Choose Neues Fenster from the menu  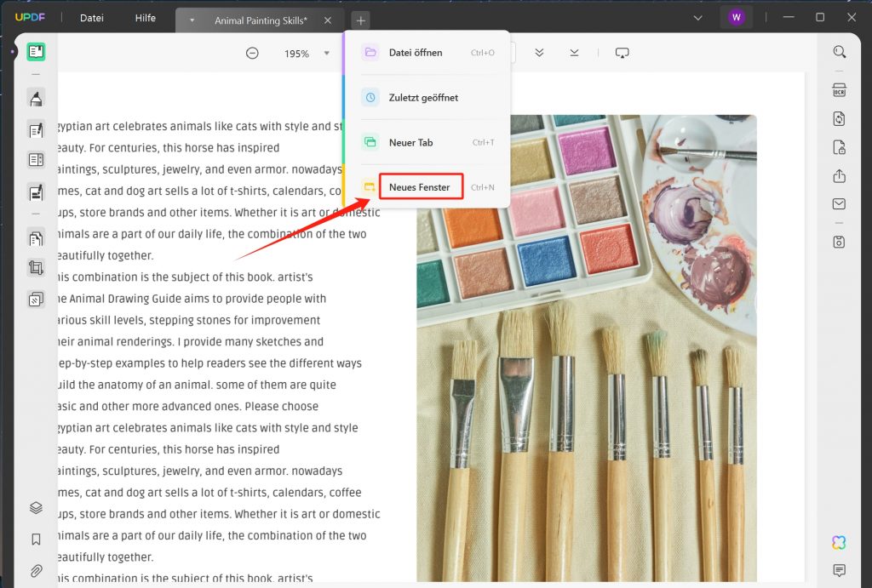click(427, 187)
